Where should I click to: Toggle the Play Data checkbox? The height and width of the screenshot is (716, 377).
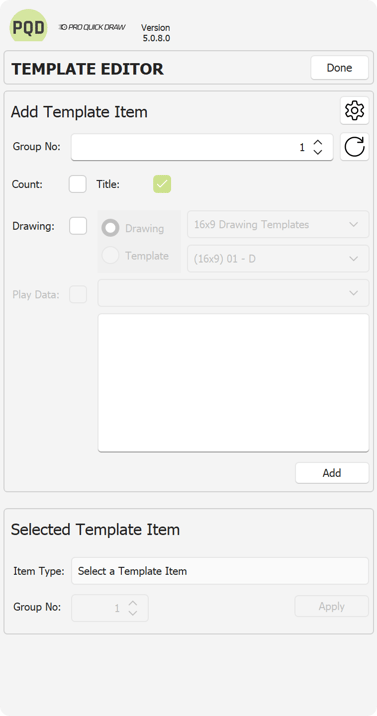78,294
